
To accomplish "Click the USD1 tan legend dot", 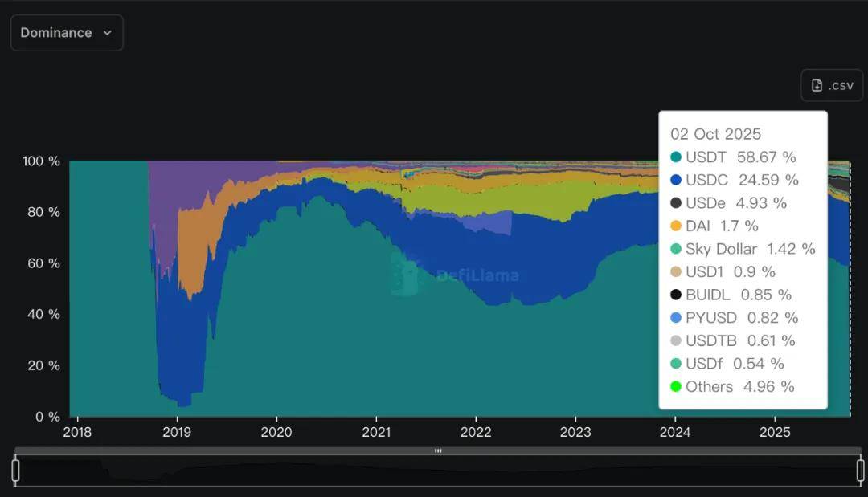I will pos(676,272).
